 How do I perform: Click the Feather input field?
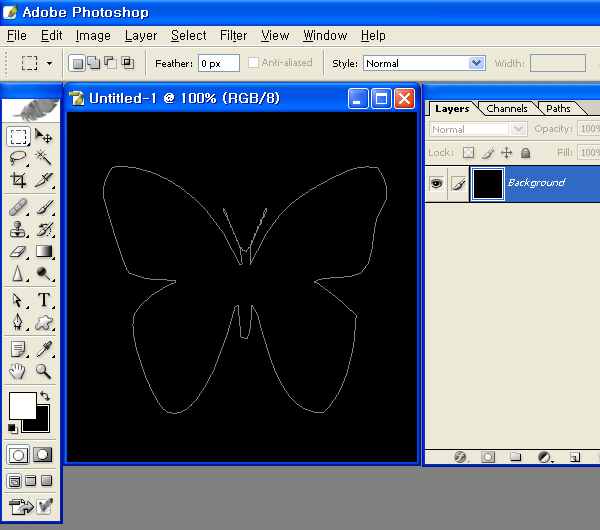[x=219, y=63]
